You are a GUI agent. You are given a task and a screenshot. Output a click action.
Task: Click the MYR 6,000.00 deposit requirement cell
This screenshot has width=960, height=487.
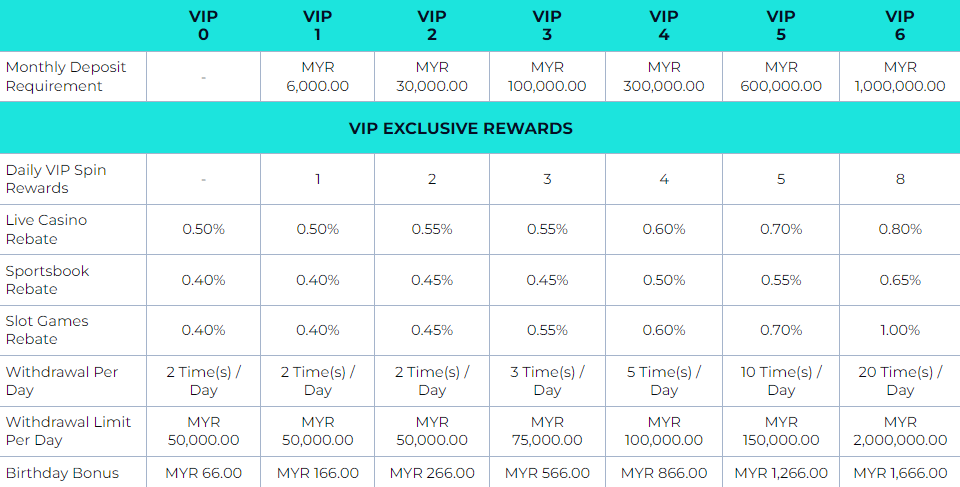[x=317, y=77]
